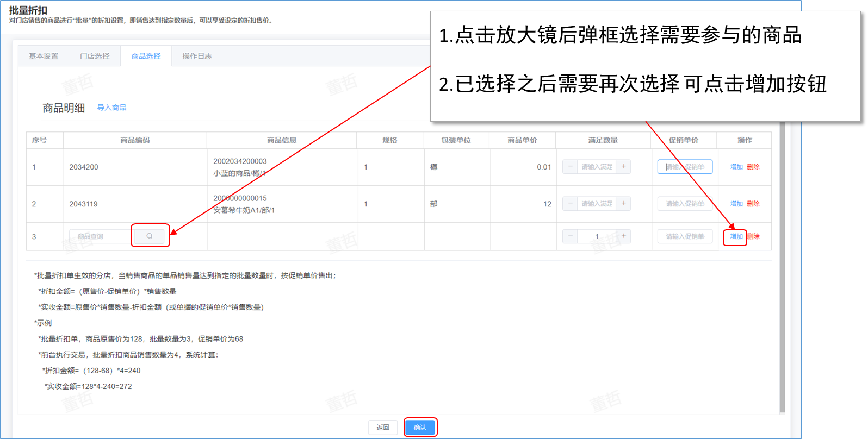Focus 促销单价 input for product 2034200
The image size is (868, 439).
tap(685, 167)
